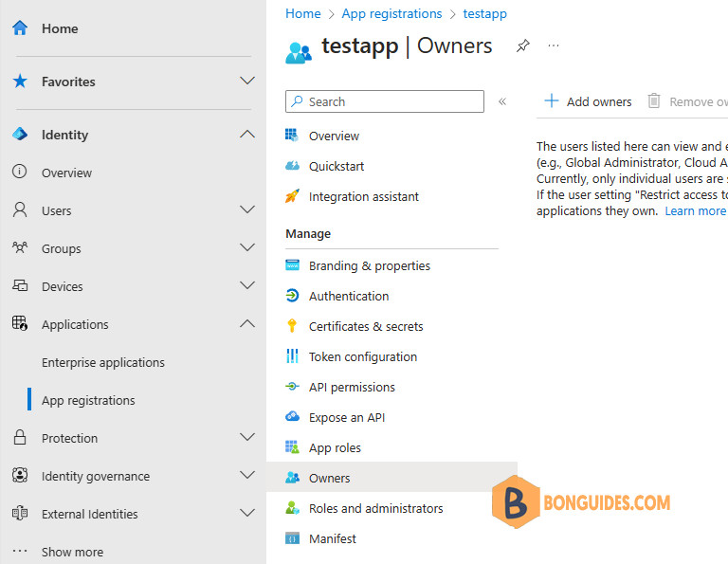Screen dimensions: 728x564
Task: Click the Branding & properties icon
Action: click(x=292, y=265)
